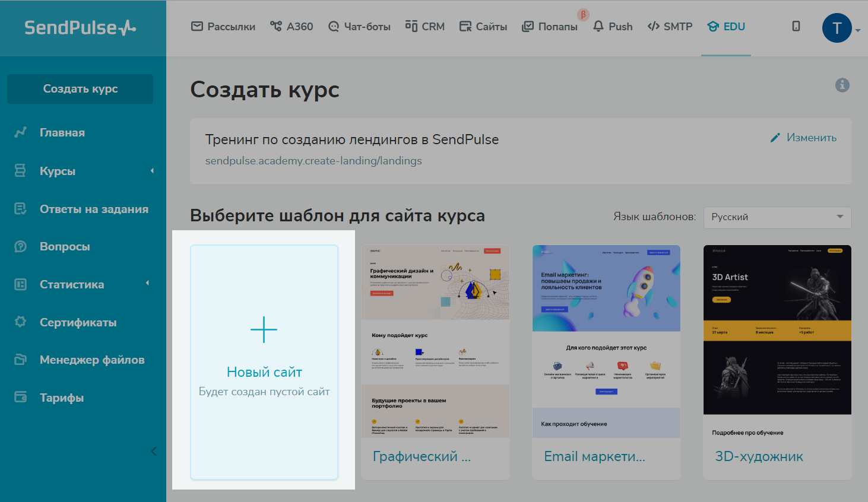Viewport: 868px width, 502px height.
Task: Expand the Курсы submenu arrow
Action: (x=152, y=171)
